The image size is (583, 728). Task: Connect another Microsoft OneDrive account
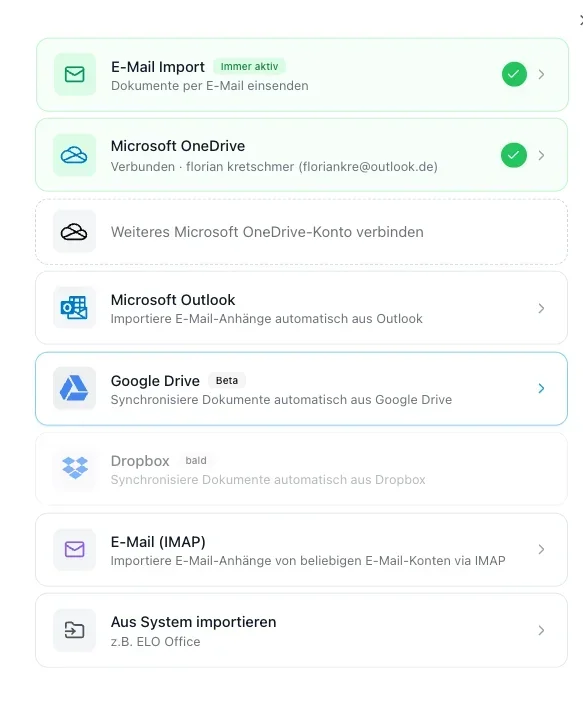tap(302, 232)
